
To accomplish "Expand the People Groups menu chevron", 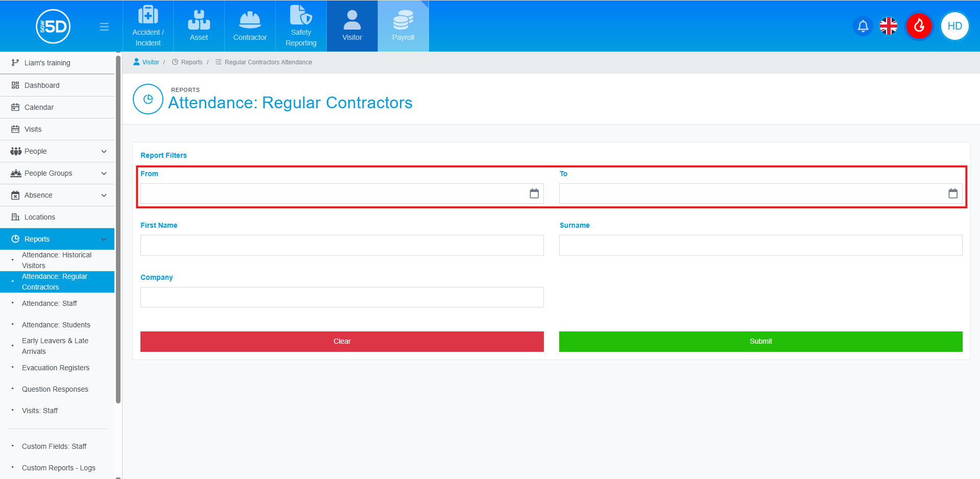I will [104, 174].
